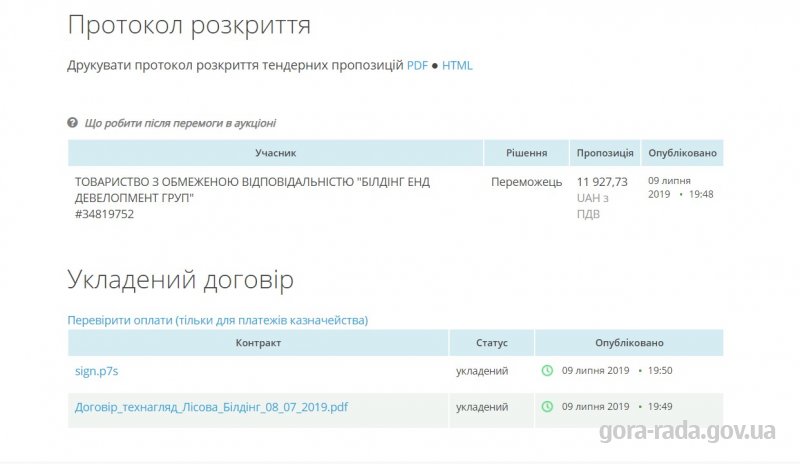This screenshot has height=464, width=800.
Task: Click the question mark help icon
Action: click(x=72, y=123)
